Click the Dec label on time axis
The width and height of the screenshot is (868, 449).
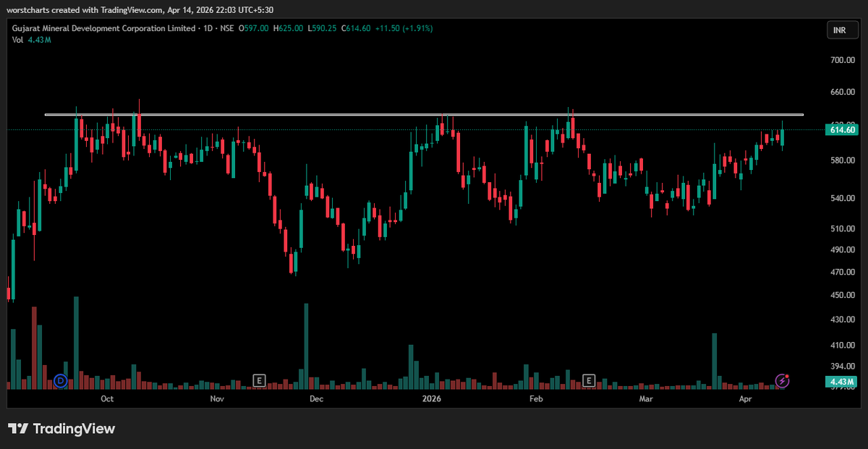pos(315,398)
